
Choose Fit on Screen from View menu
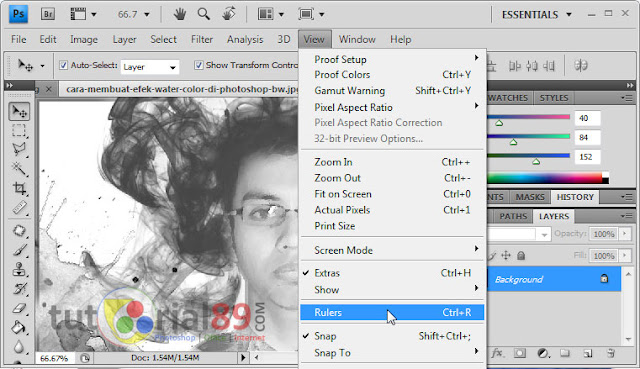point(392,194)
